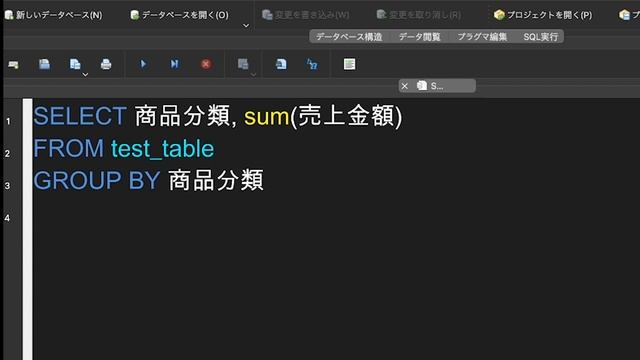The image size is (640, 360).
Task: Switch to データベース構造 tab
Action: [349, 37]
